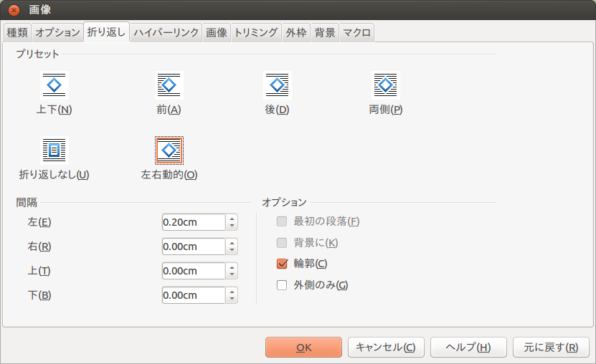Click the 上(T) spacing input field
The width and height of the screenshot is (596, 364).
[x=194, y=271]
